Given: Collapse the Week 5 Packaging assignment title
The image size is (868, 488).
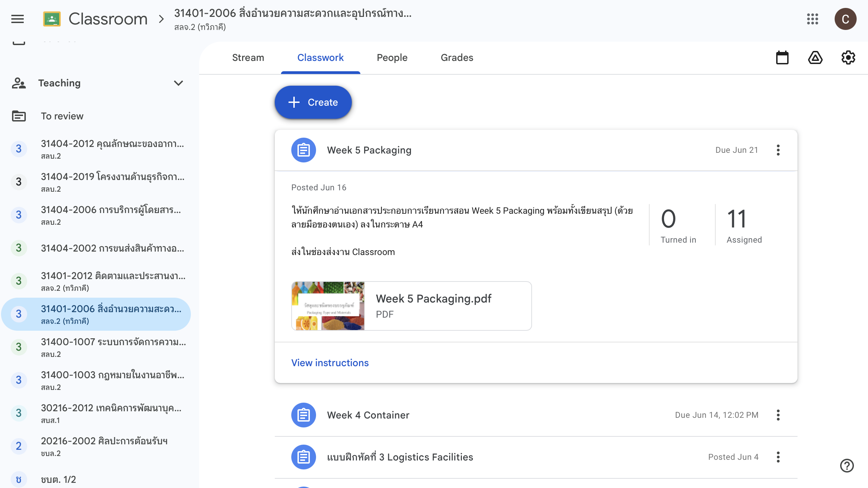Looking at the screenshot, I should [369, 150].
